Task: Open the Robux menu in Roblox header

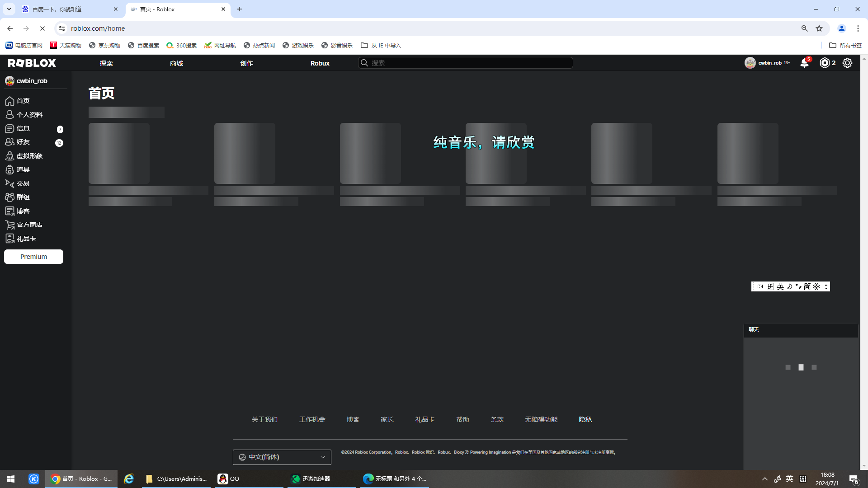Action: (320, 63)
